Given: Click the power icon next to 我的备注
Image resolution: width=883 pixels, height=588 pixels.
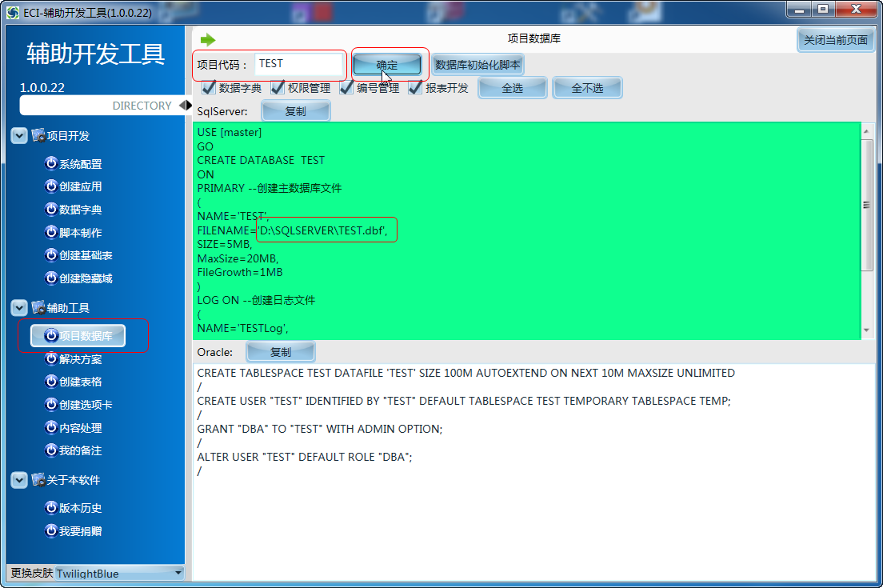Looking at the screenshot, I should [51, 450].
